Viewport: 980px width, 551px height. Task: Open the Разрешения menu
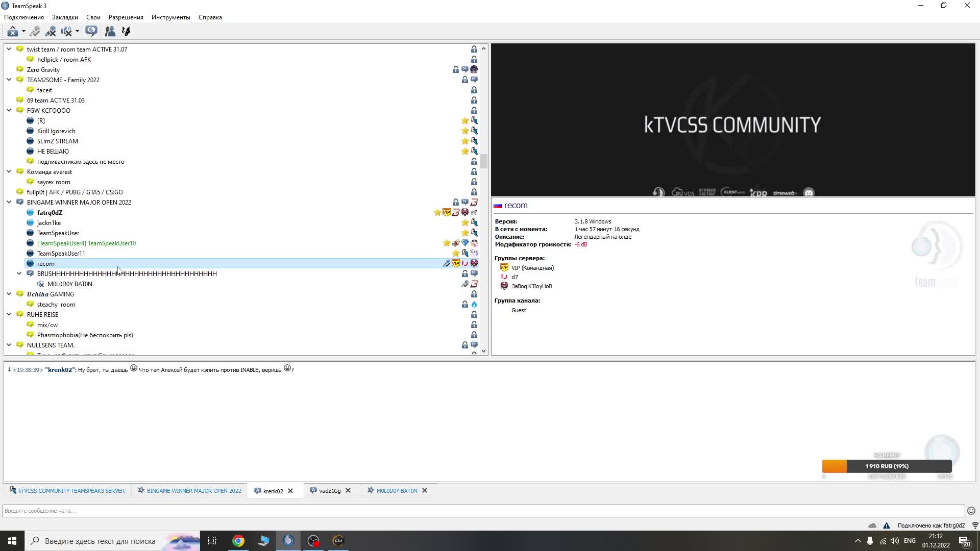[x=126, y=17]
